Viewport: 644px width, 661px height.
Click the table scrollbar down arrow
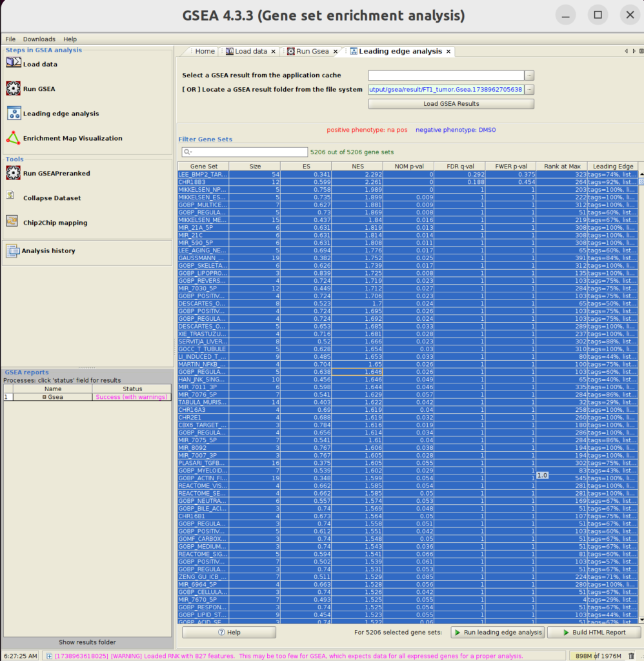tap(641, 620)
